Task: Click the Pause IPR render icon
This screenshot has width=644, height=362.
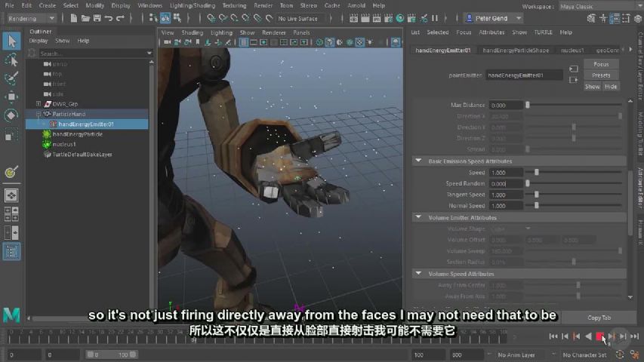Action: point(435,18)
